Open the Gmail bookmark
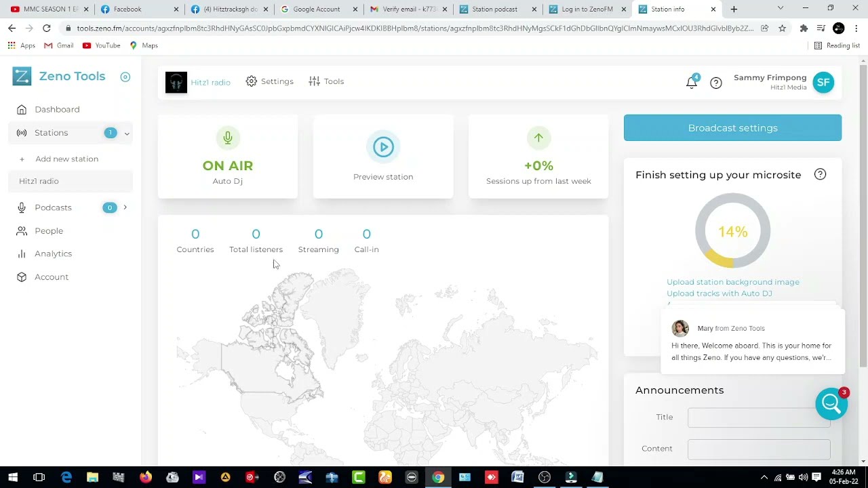Screen dimensions: 868x488 coord(58,45)
